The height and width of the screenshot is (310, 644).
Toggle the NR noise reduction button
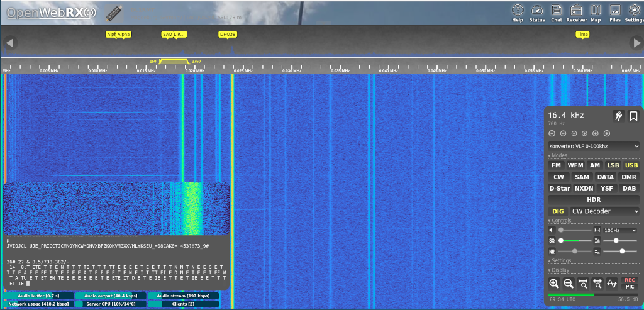552,252
